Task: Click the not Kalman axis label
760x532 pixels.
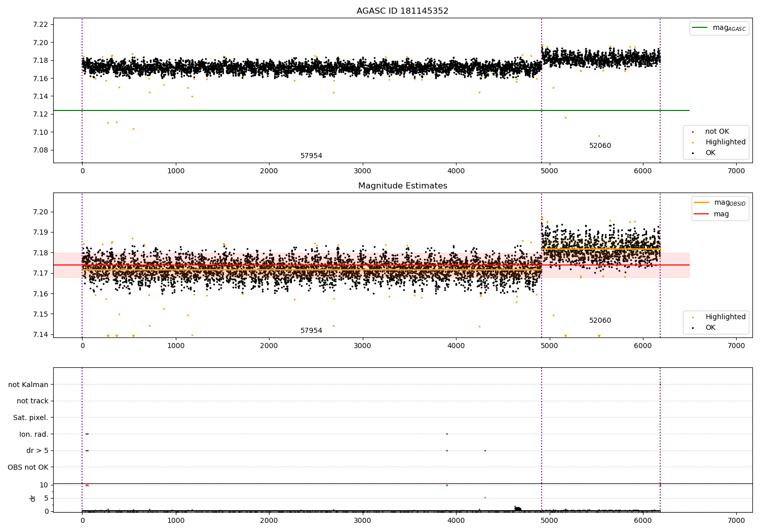Action: 28,385
